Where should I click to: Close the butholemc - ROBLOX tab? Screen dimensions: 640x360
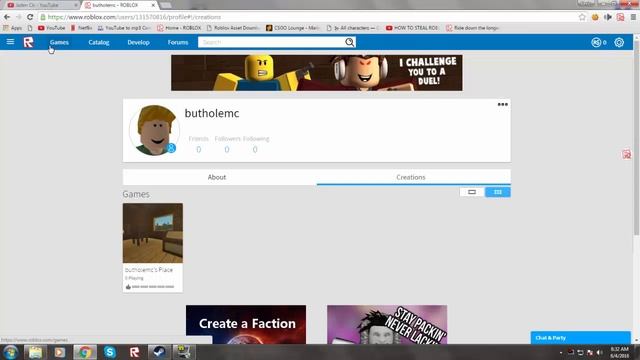[x=153, y=5]
